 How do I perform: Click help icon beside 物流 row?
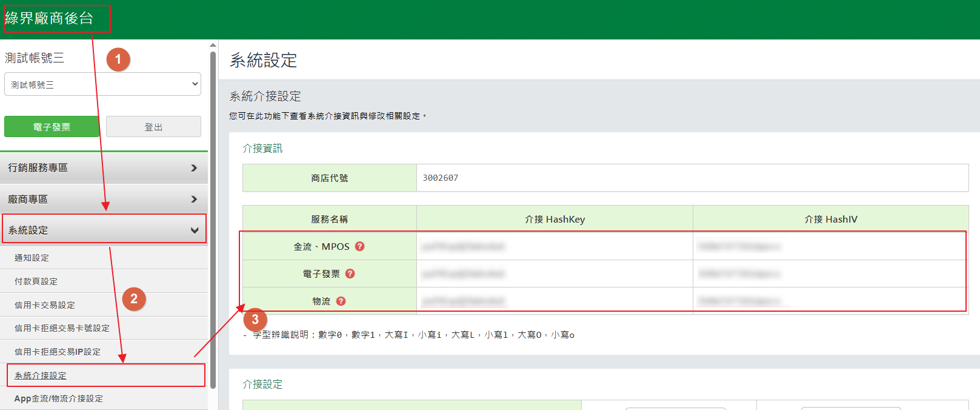coord(341,301)
